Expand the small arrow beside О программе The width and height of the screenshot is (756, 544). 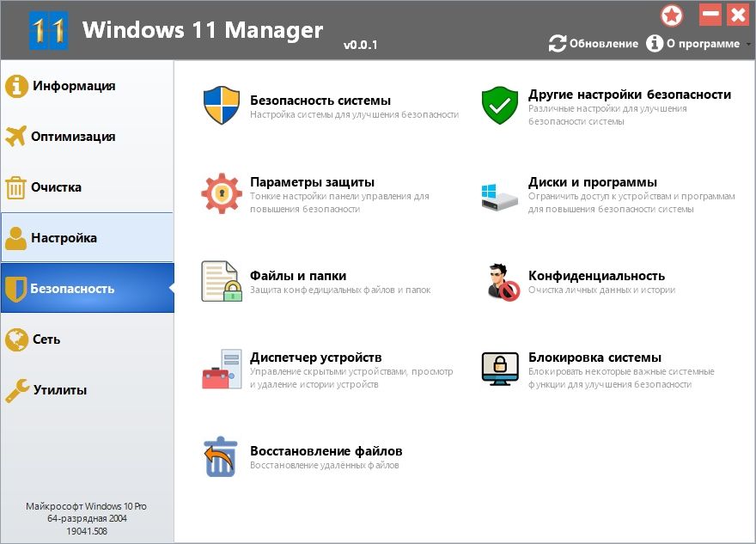(x=748, y=44)
